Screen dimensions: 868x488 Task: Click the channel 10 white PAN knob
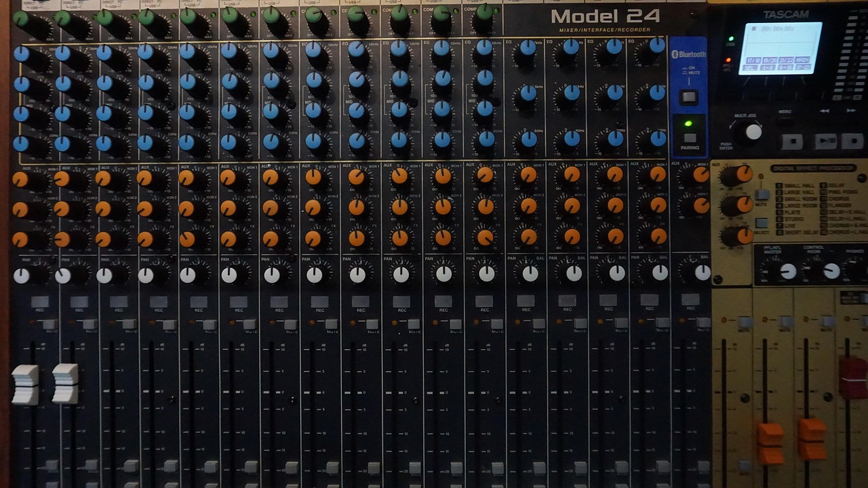401,275
